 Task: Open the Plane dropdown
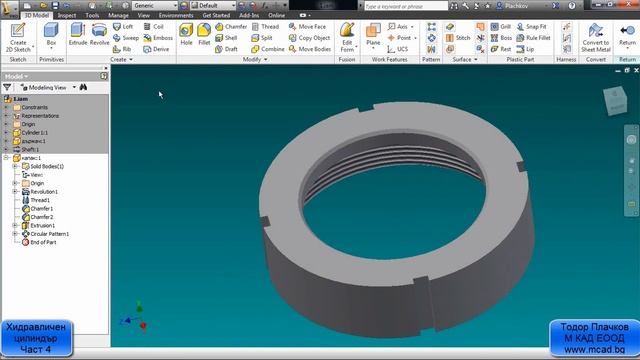tap(373, 48)
